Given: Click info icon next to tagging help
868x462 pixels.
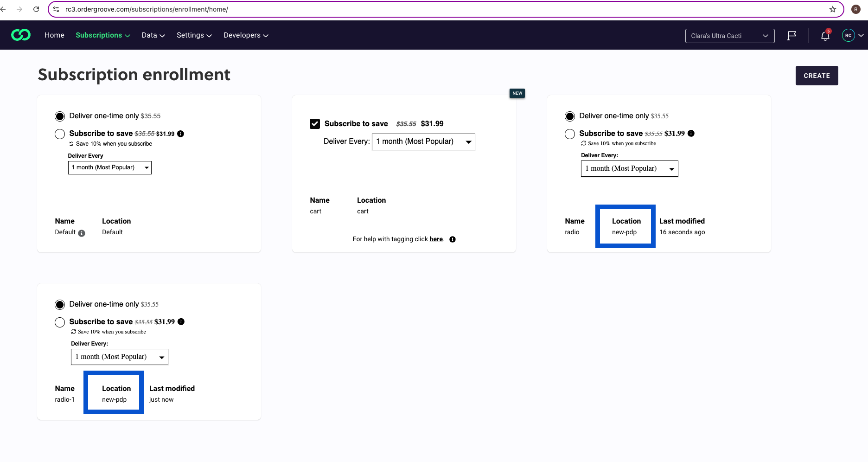Looking at the screenshot, I should pos(453,239).
